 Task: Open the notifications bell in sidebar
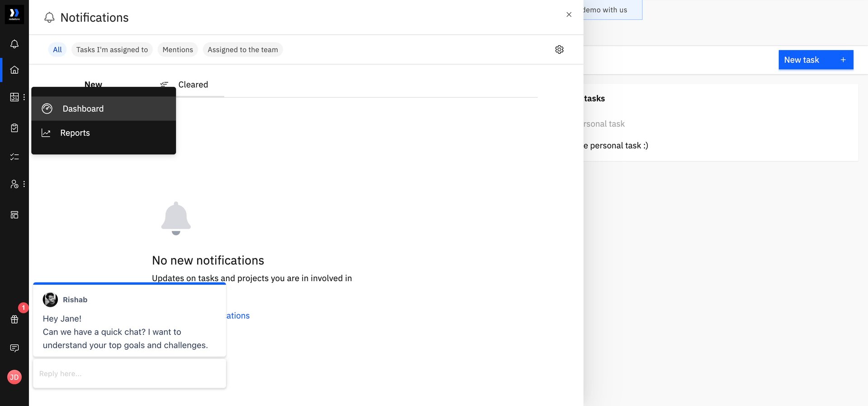(14, 44)
